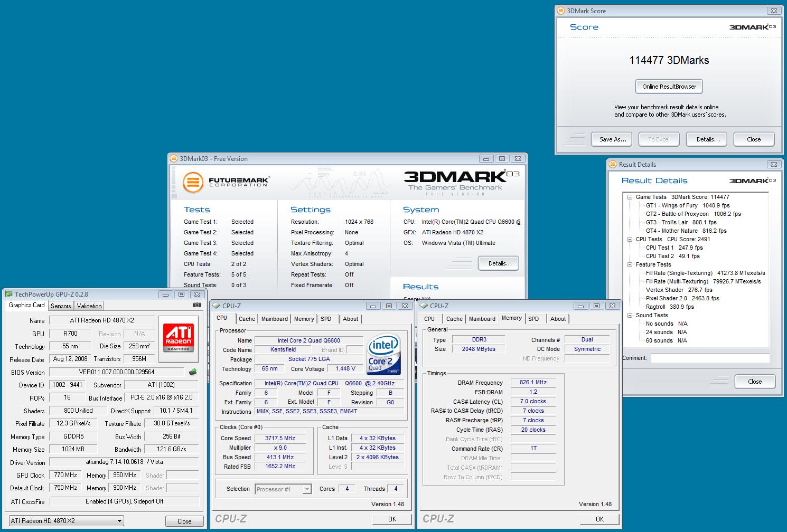
Task: Select Fill Rate (Multi-Texturing) row
Action: click(x=704, y=281)
